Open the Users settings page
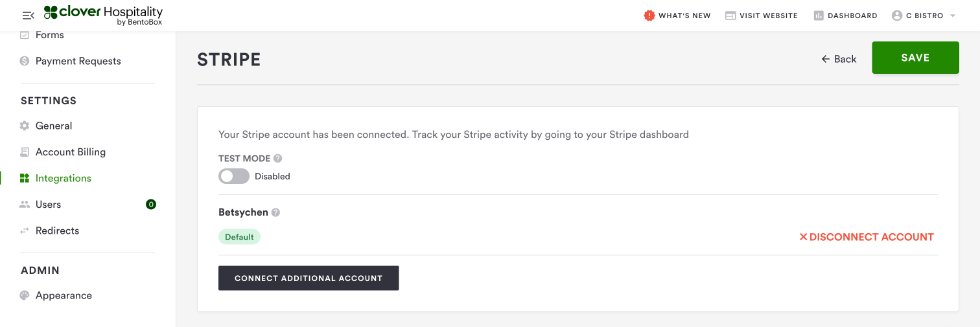The image size is (980, 327). [48, 205]
